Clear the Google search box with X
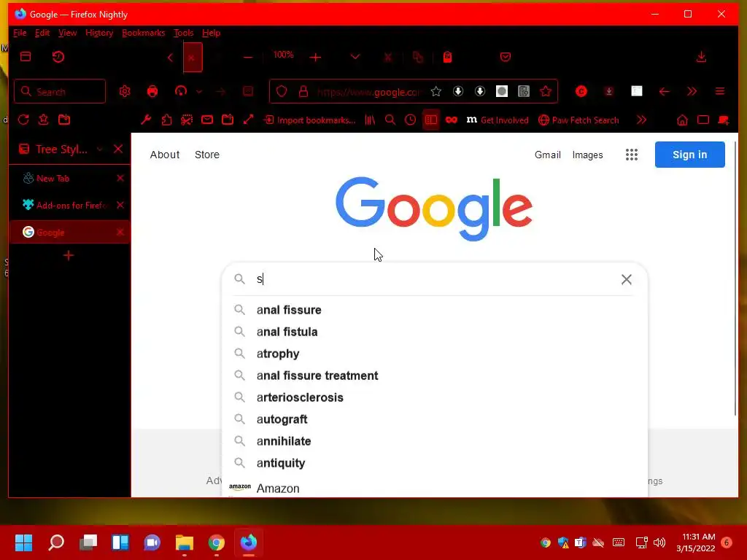This screenshot has height=560, width=747. [x=627, y=279]
